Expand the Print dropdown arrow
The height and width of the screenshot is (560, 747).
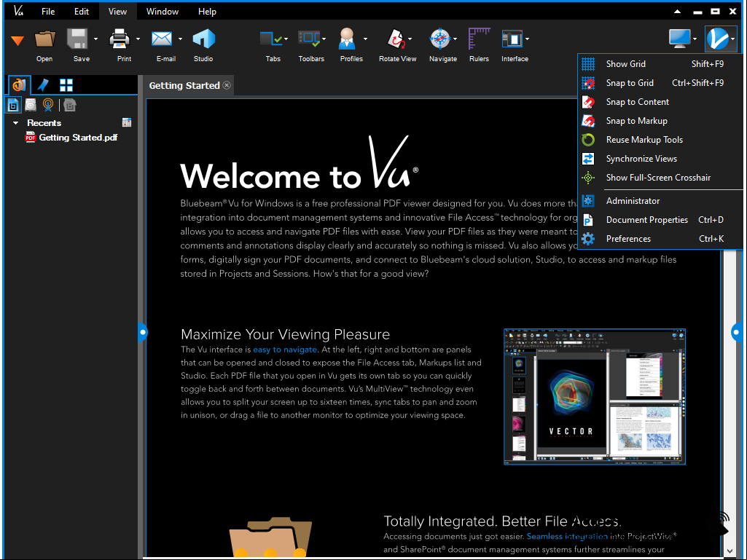[x=138, y=39]
